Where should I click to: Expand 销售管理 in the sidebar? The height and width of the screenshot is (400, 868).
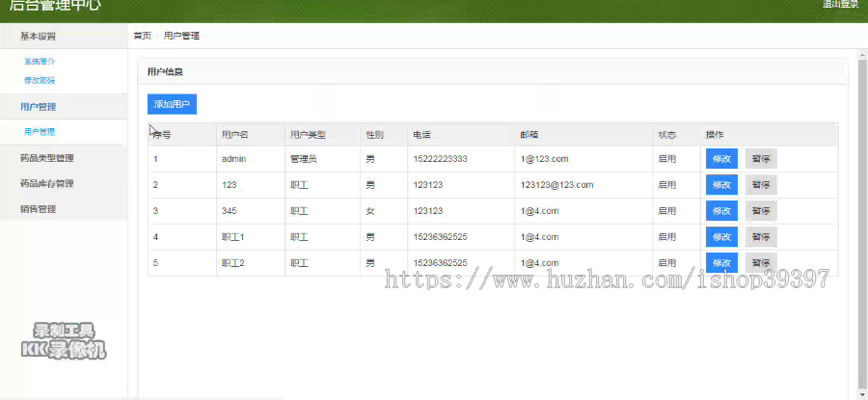click(x=64, y=209)
